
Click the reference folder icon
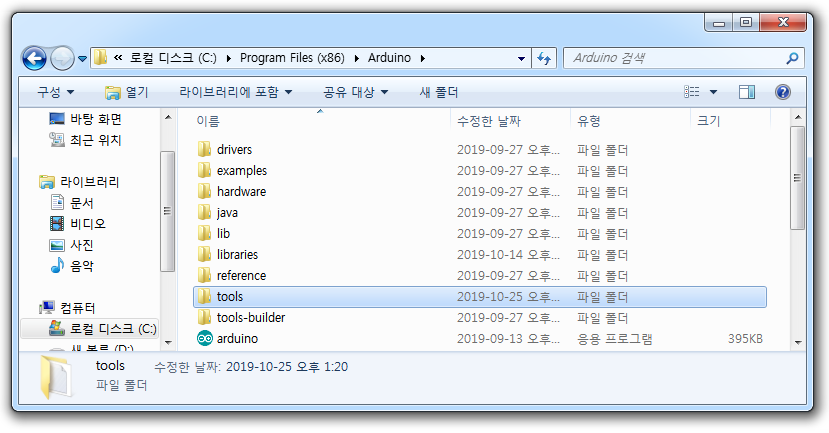204,275
